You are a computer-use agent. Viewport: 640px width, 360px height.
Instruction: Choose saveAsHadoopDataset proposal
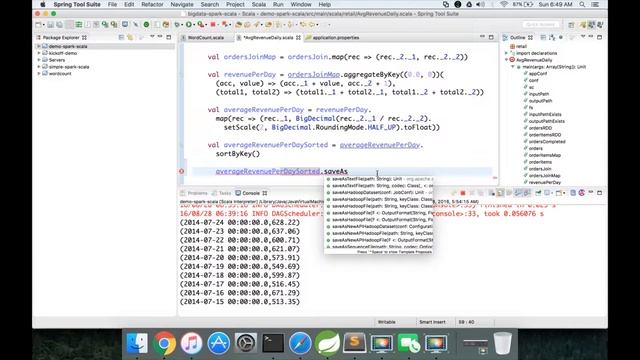[379, 193]
